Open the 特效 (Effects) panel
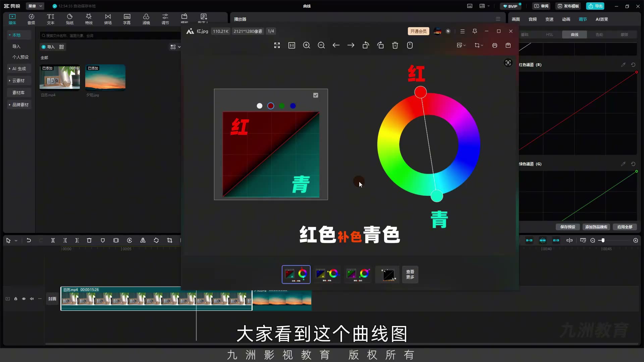 click(x=89, y=19)
